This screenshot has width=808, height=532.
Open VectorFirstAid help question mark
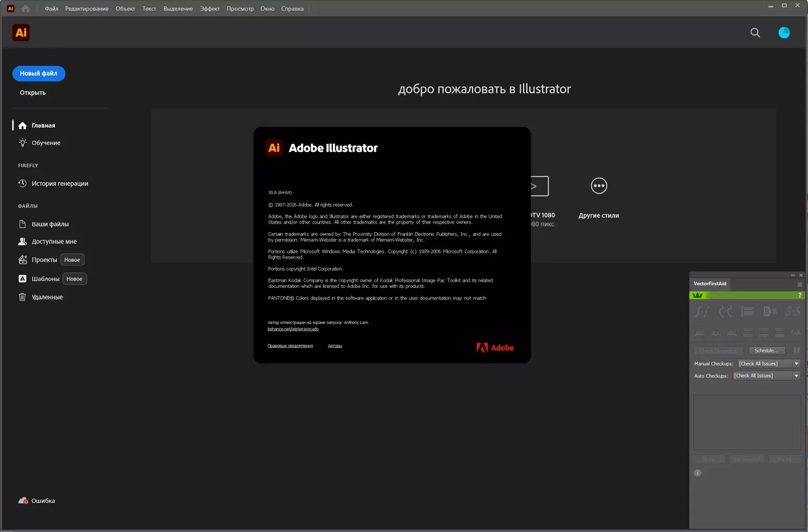pos(800,295)
